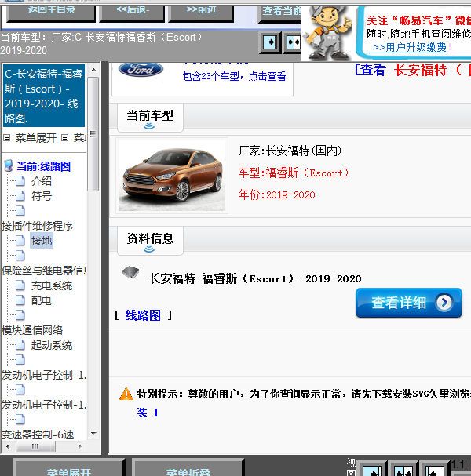Click tree horizontal scroll left arrow
The height and width of the screenshot is (476, 471).
click(x=8, y=446)
